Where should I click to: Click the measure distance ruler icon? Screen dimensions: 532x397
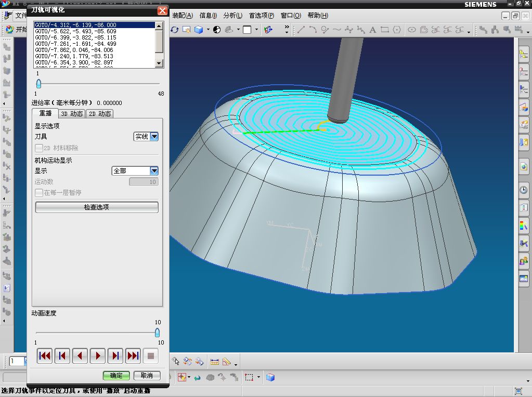(x=214, y=362)
